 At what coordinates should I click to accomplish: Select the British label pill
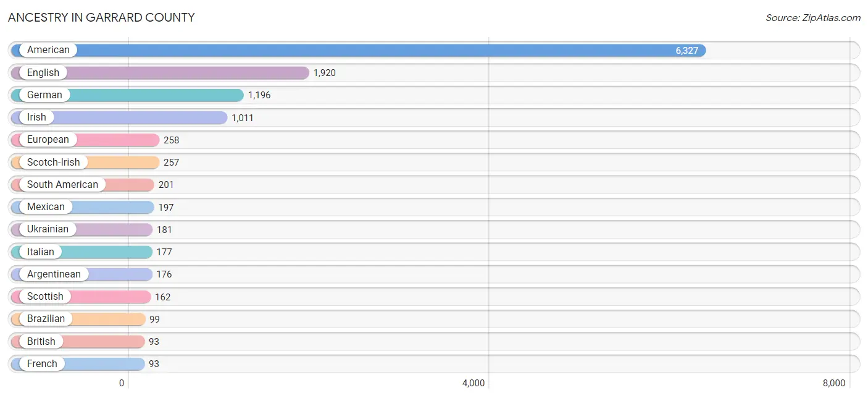pyautogui.click(x=41, y=341)
